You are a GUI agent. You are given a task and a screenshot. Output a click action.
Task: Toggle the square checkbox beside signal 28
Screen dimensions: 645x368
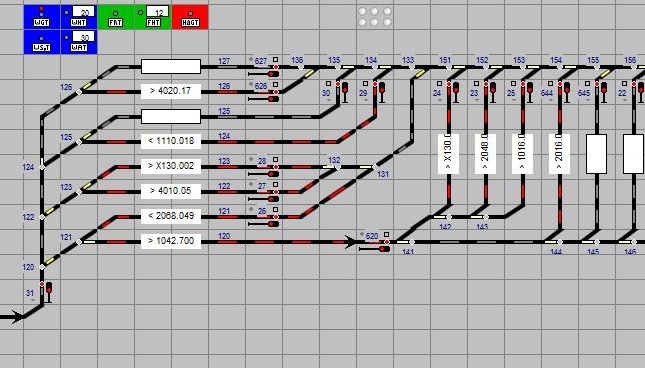tap(276, 160)
